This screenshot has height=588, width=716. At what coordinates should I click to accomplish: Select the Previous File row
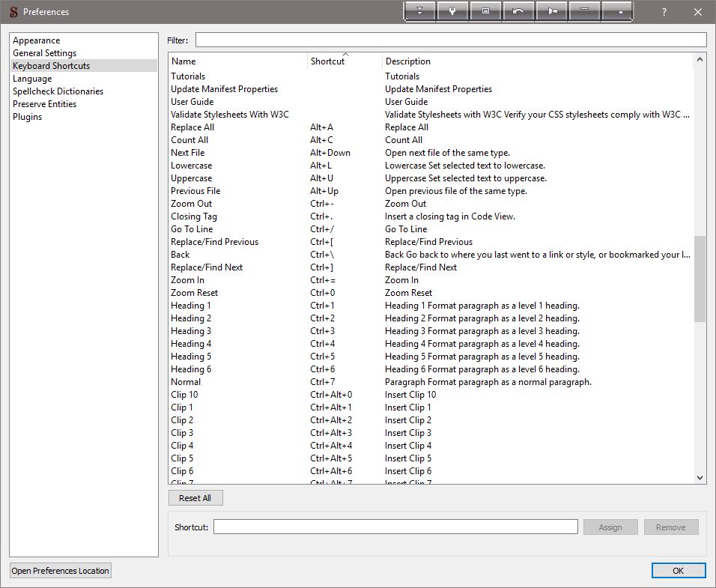coord(431,191)
